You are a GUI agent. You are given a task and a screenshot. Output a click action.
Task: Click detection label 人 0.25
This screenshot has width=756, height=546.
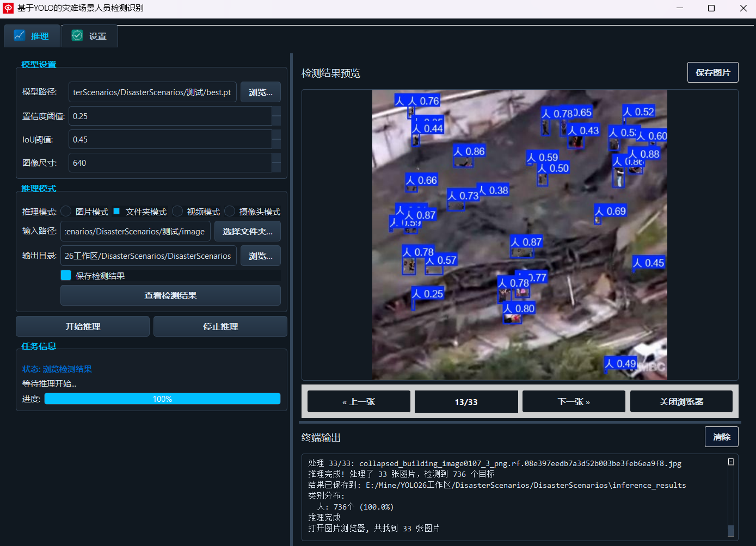(x=428, y=294)
